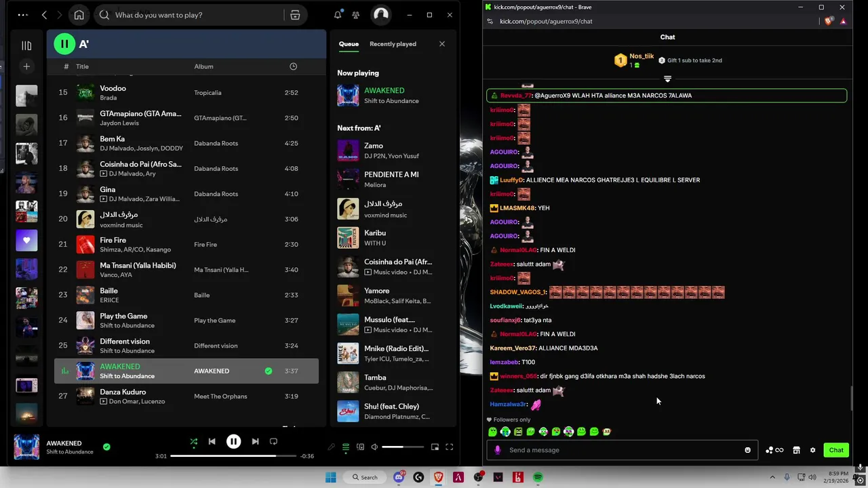Open the lyrics microphone icon in player bar

tap(331, 447)
